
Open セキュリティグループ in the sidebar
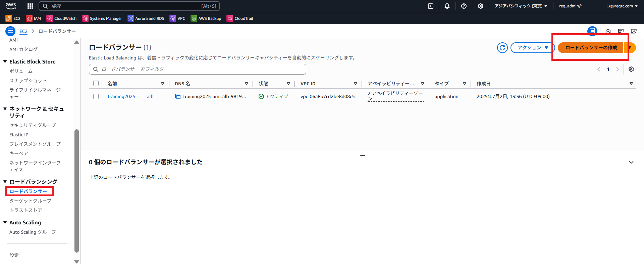33,125
